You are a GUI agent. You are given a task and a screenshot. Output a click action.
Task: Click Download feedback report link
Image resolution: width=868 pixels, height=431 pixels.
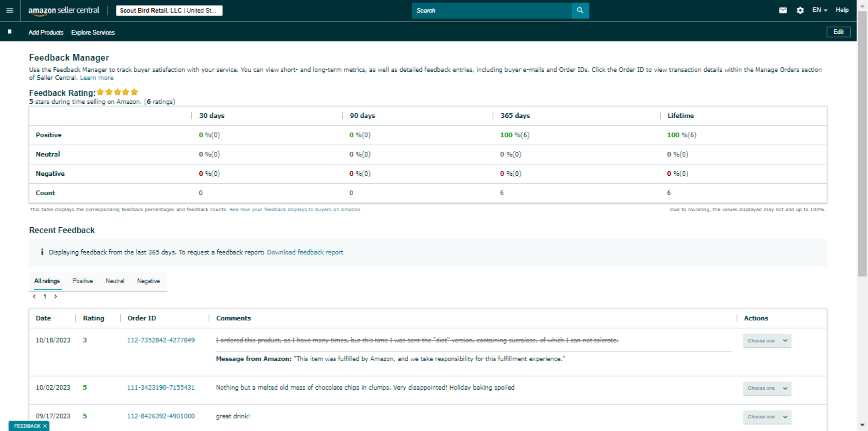point(305,252)
